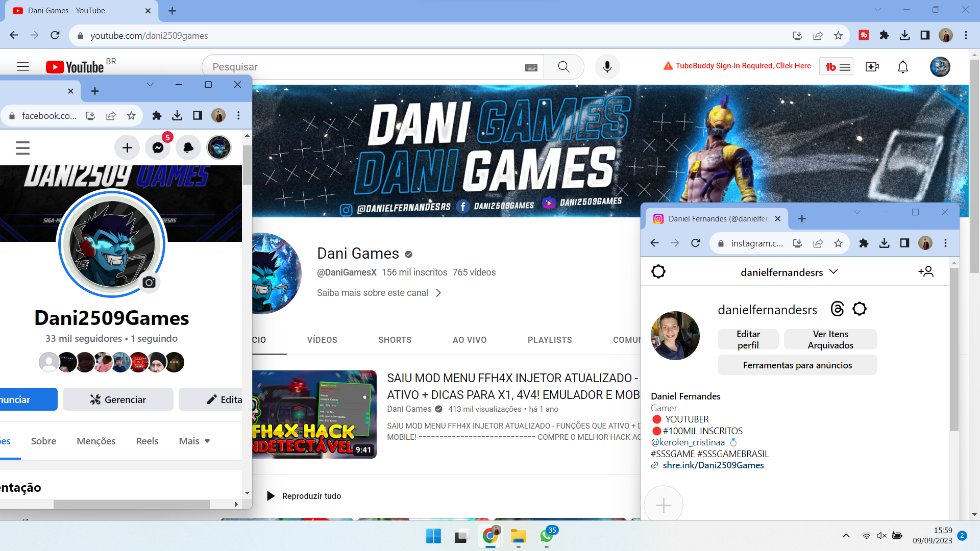Open the PLAYLISTS channel tab
Viewport: 980px width, 551px height.
[550, 340]
